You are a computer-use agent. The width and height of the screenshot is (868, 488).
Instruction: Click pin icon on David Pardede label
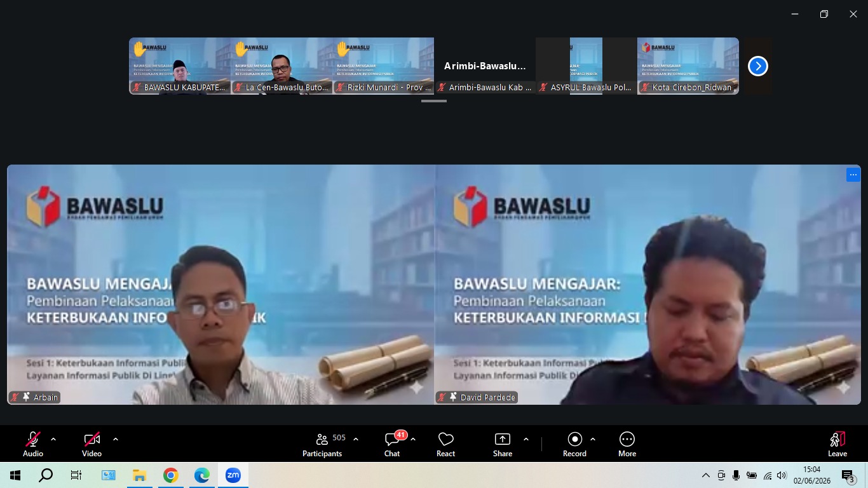(453, 397)
